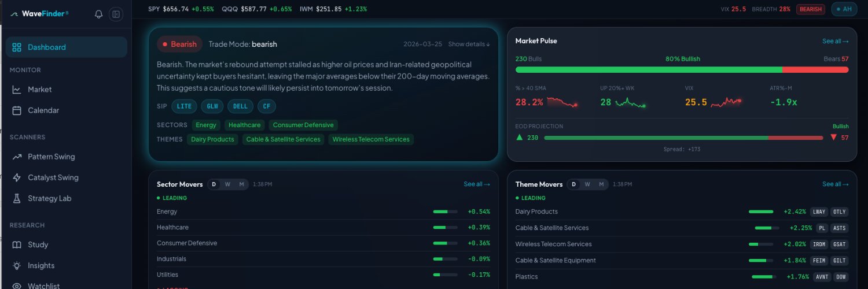This screenshot has height=289, width=868.
Task: Click See all in Theme Movers
Action: pyautogui.click(x=835, y=184)
